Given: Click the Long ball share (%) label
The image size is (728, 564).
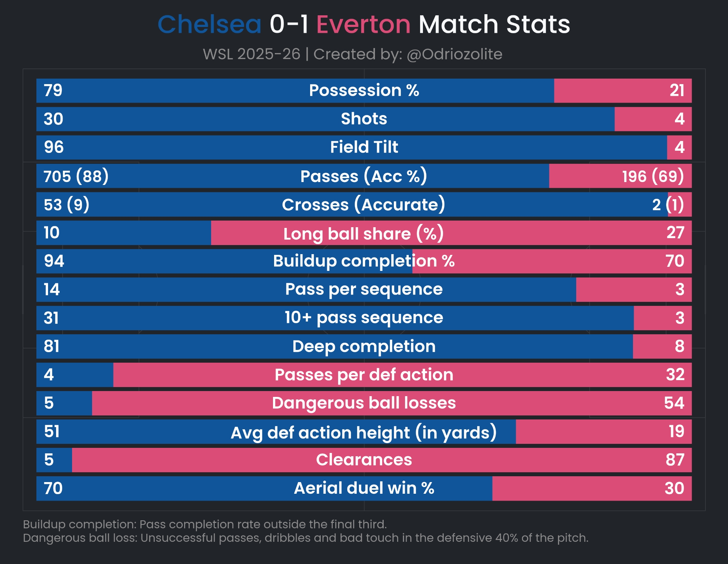Looking at the screenshot, I should (x=363, y=233).
